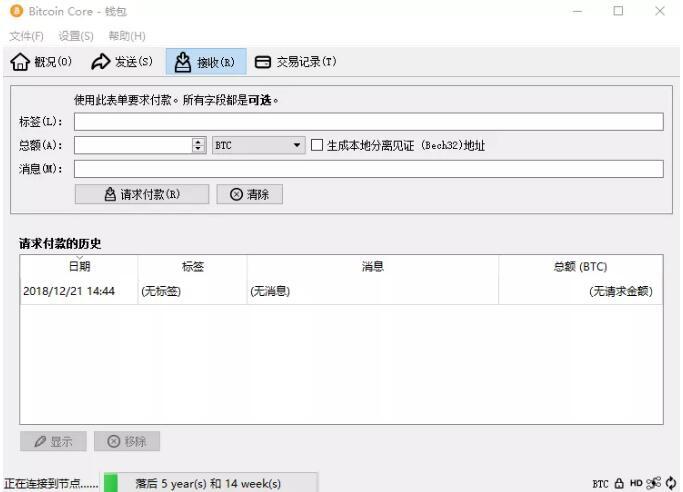Viewport: 683px width, 492px height.
Task: Open the 帮助(H) menu
Action: [127, 36]
